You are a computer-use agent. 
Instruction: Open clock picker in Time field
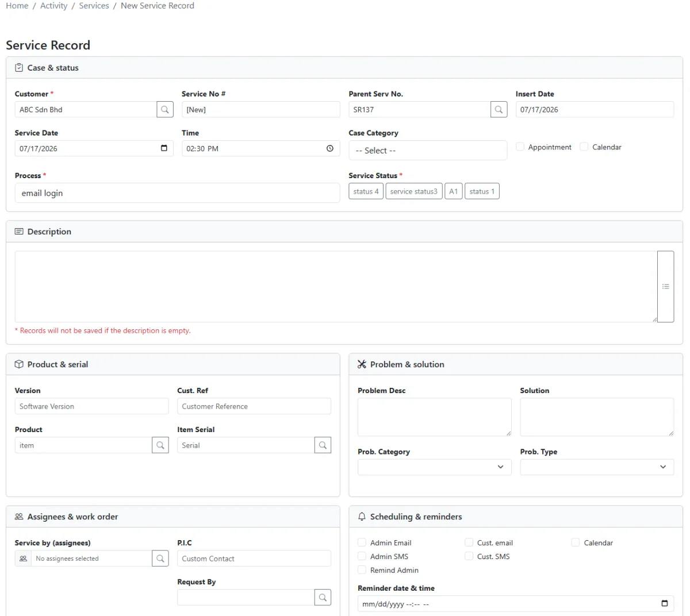coord(330,148)
